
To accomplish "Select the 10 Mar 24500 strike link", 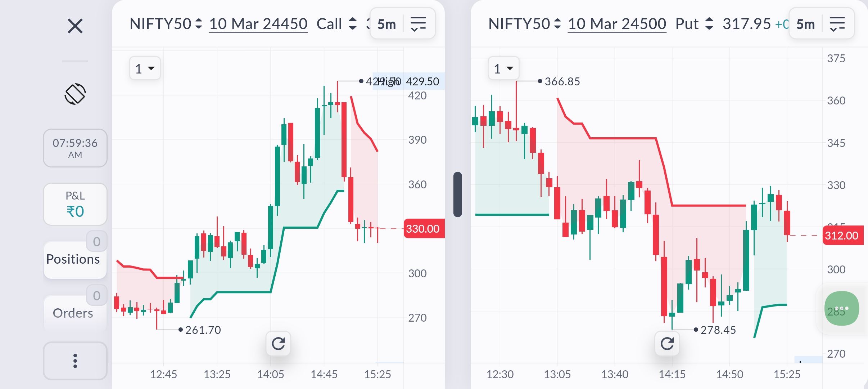I will pos(617,24).
